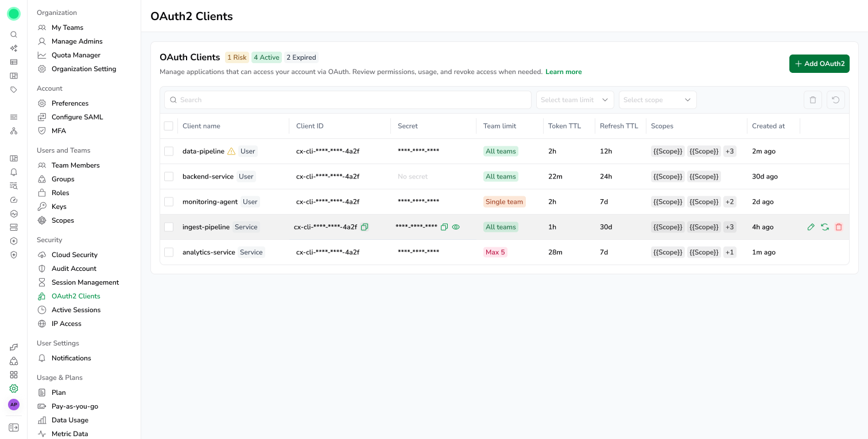The image size is (868, 439).
Task: Click the green logo icon in the rail
Action: pyautogui.click(x=14, y=14)
